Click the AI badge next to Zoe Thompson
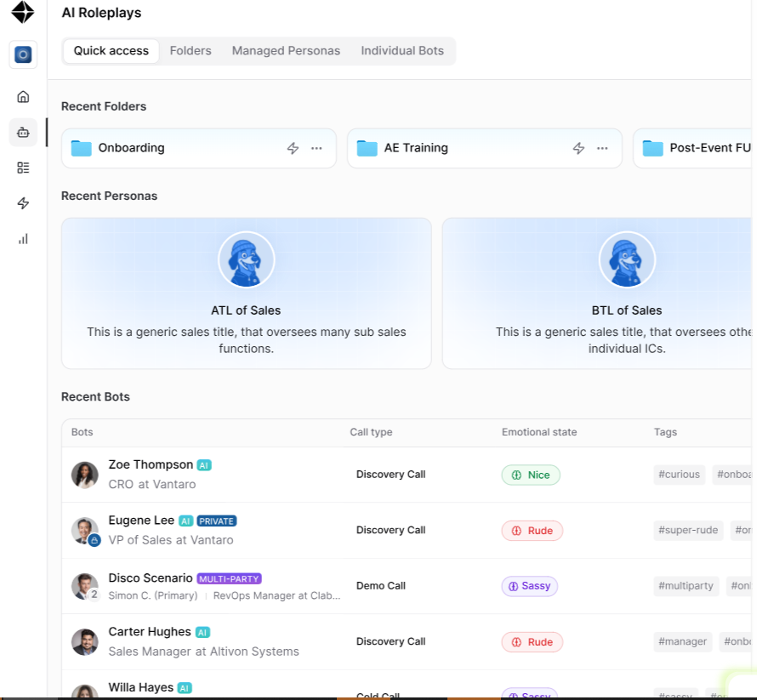This screenshot has height=700, width=757. (204, 465)
